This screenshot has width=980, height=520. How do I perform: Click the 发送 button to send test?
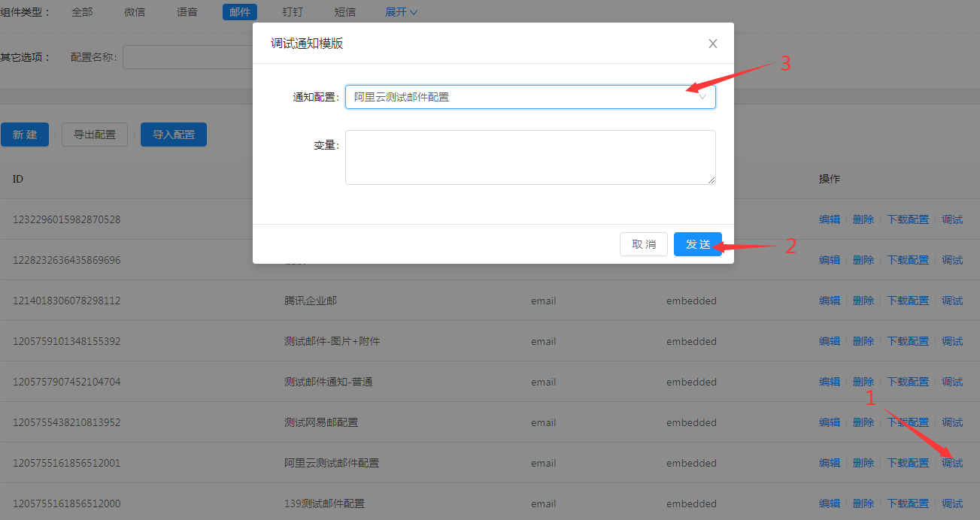tap(697, 244)
